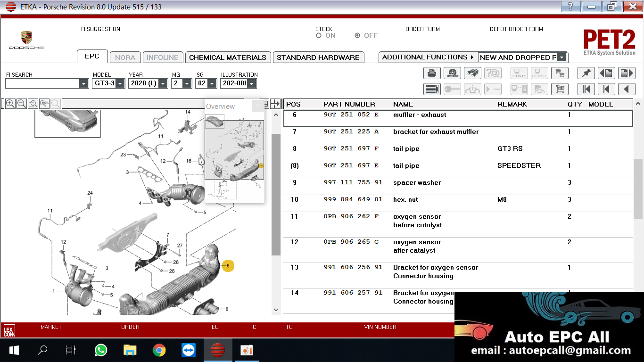Zoom in on the illustration
This screenshot has width=644, height=362.
click(10, 104)
